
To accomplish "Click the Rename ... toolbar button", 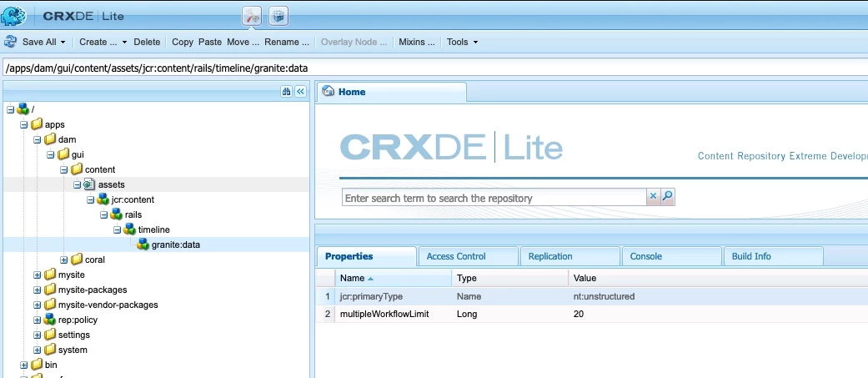I will 286,42.
